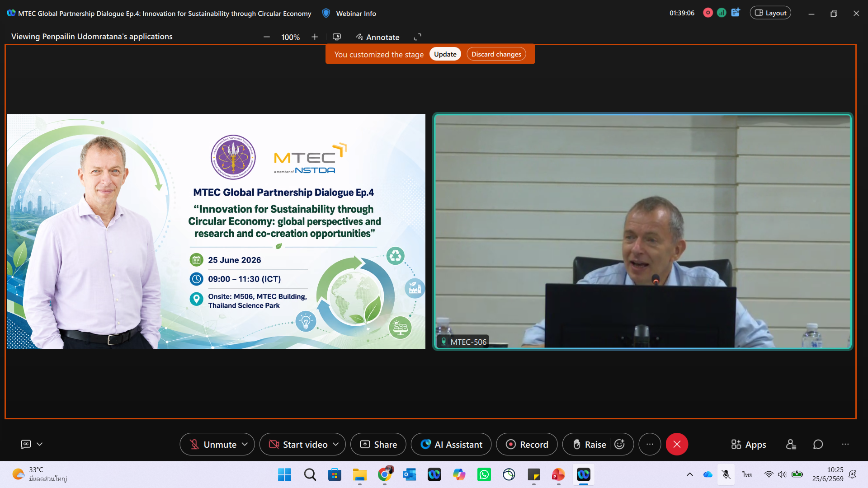
Task: Open the circular app icon right of WhatsApp
Action: (x=509, y=475)
